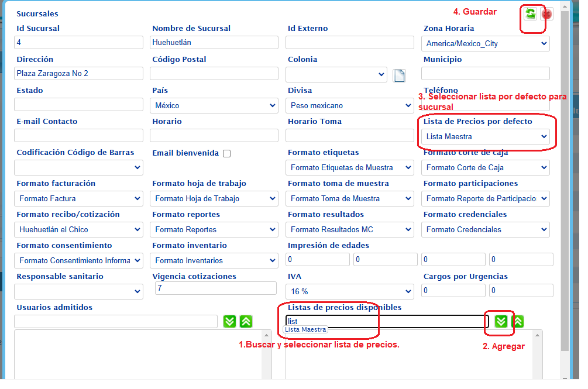Open the Colonia dropdown
The width and height of the screenshot is (588, 389).
[x=336, y=74]
